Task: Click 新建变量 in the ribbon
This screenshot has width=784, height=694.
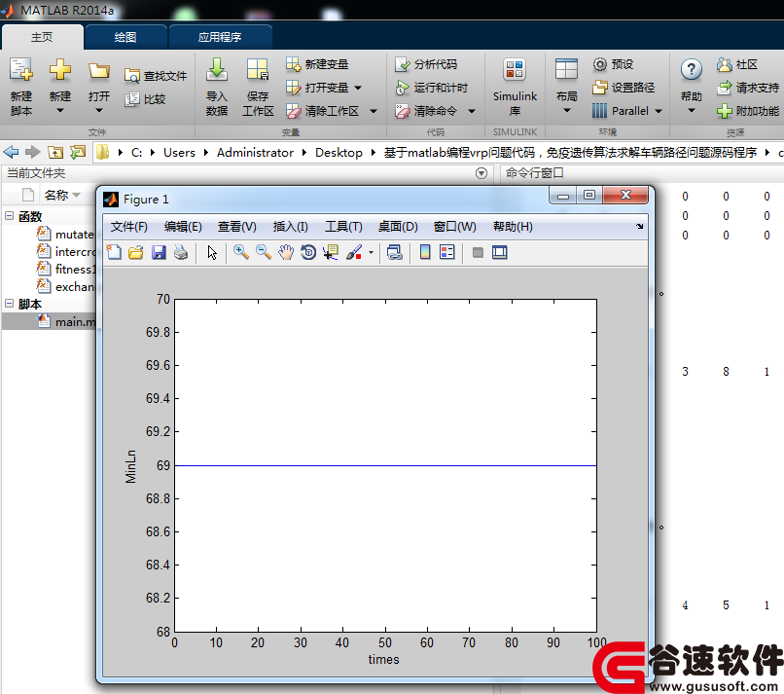Action: click(x=317, y=64)
